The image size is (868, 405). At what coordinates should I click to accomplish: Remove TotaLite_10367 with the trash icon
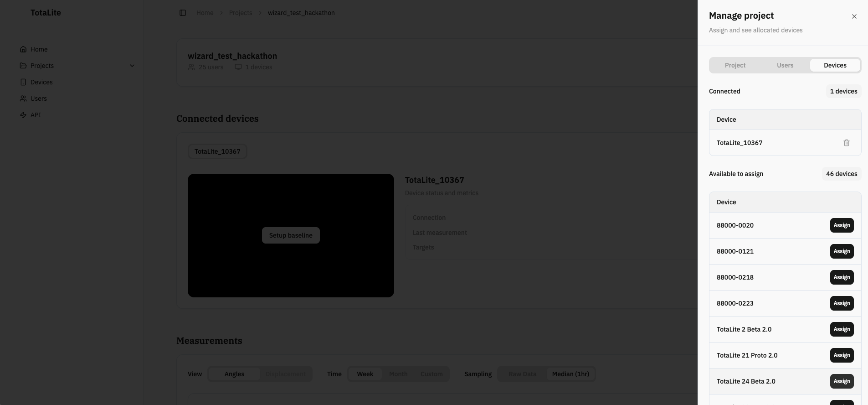pos(847,143)
